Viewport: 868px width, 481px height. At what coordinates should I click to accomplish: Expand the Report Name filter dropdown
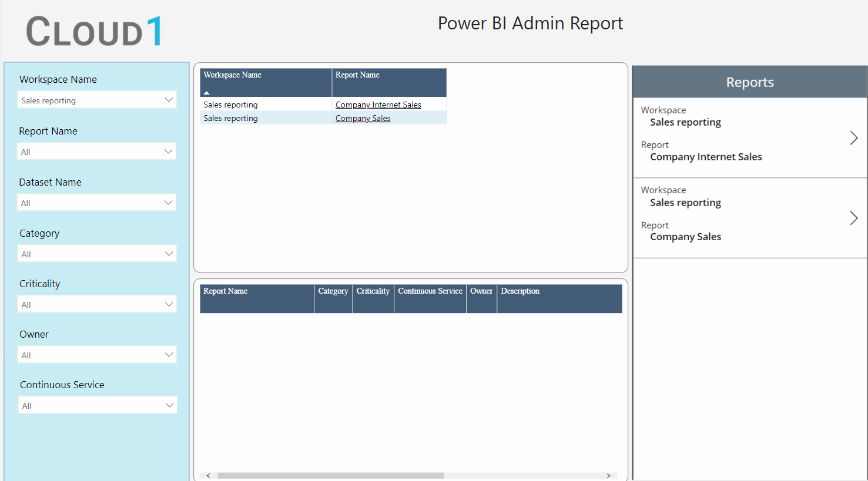pos(97,152)
